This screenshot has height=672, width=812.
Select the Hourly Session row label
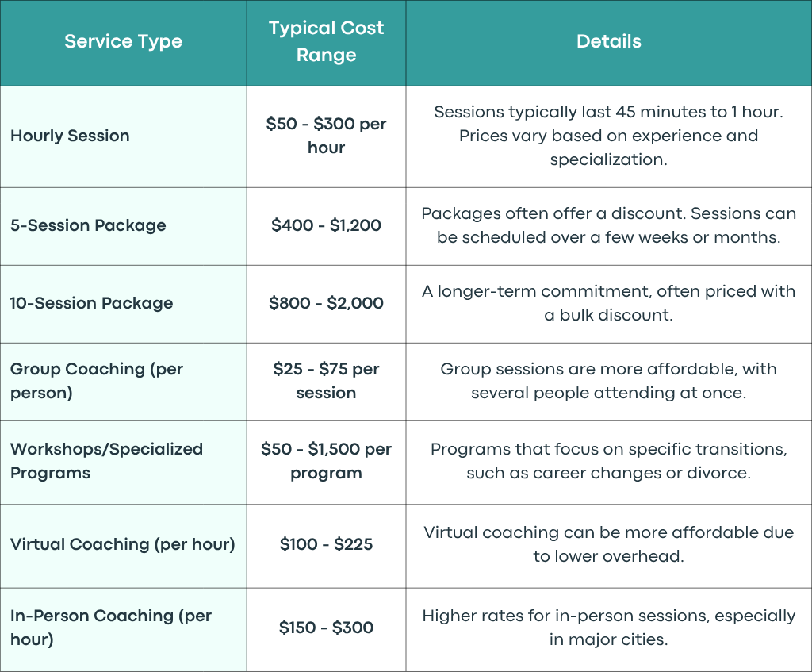pyautogui.click(x=70, y=136)
